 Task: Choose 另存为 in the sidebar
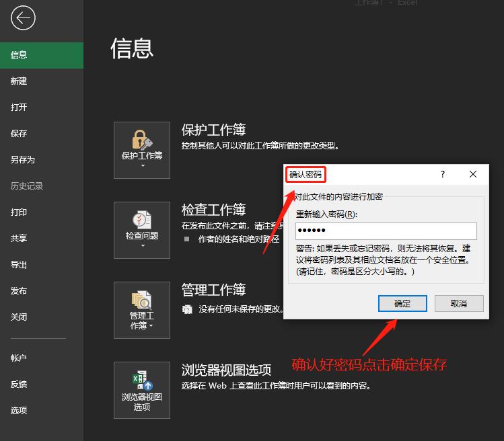click(x=42, y=160)
